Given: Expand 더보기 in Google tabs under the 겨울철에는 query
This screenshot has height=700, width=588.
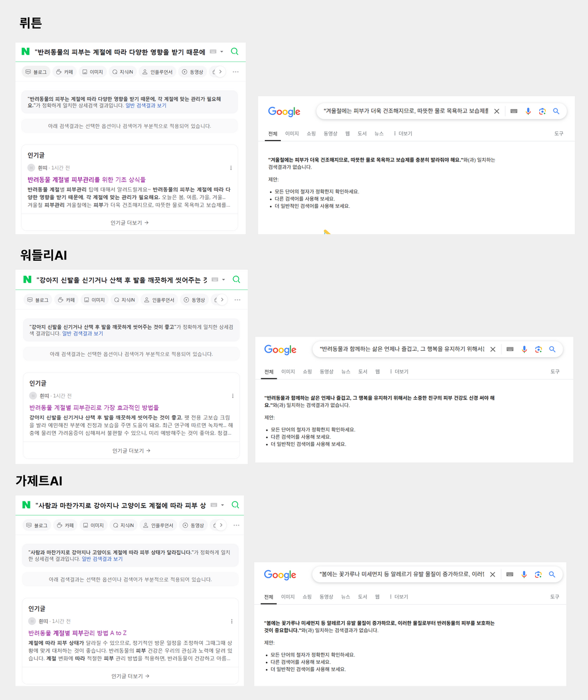Looking at the screenshot, I should tap(403, 134).
